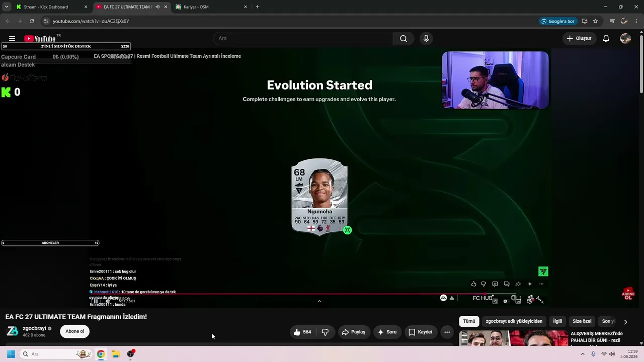
Task: Go back to the previous page
Action: pyautogui.click(x=8, y=21)
